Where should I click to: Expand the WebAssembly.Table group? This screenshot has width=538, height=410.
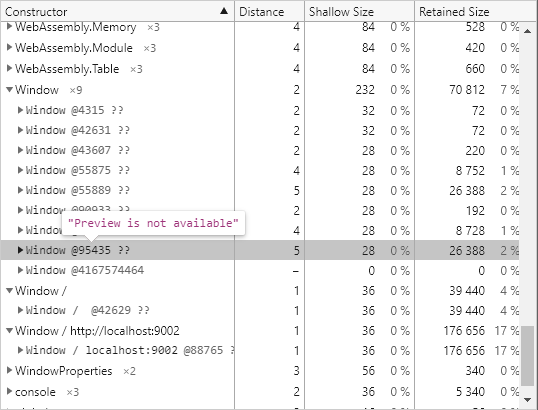tap(10, 69)
